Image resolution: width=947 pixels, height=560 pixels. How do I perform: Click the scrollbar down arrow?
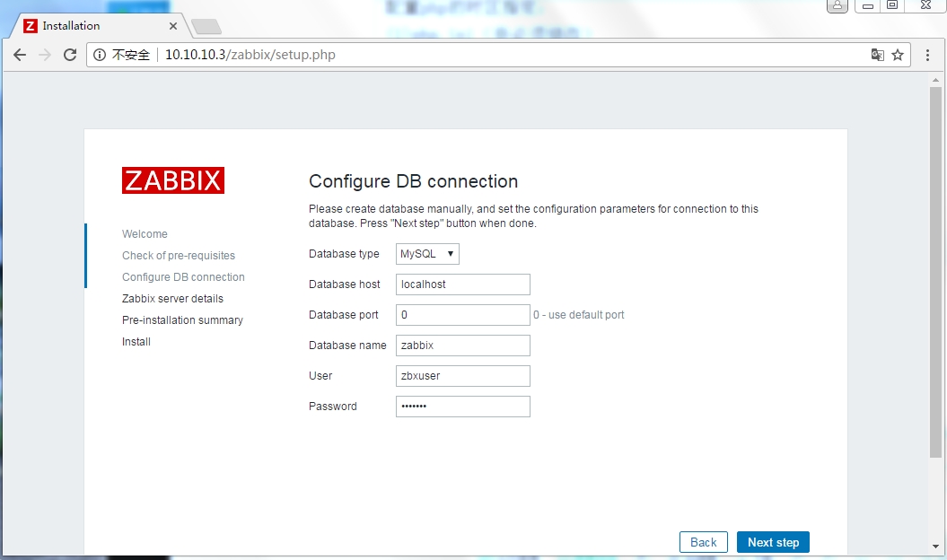[935, 547]
